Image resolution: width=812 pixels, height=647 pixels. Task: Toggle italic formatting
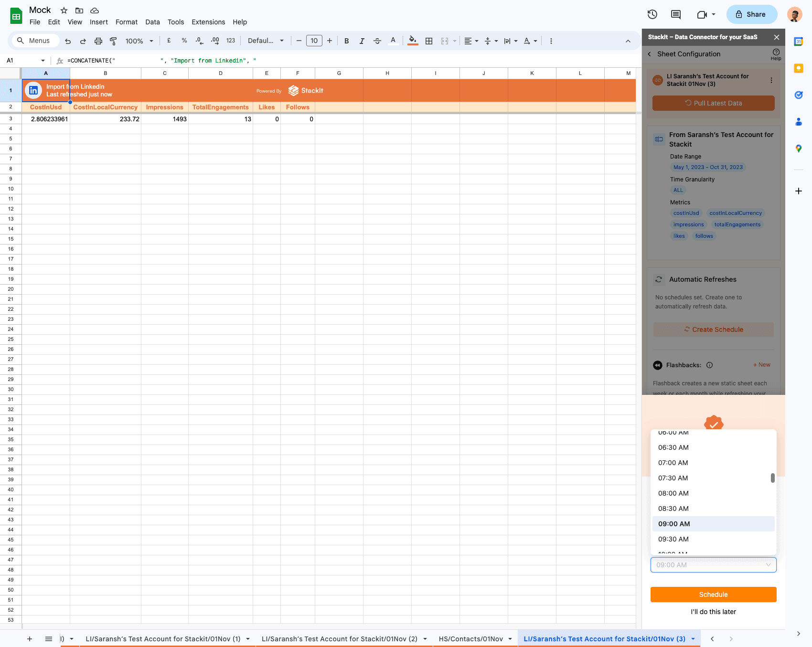[362, 41]
